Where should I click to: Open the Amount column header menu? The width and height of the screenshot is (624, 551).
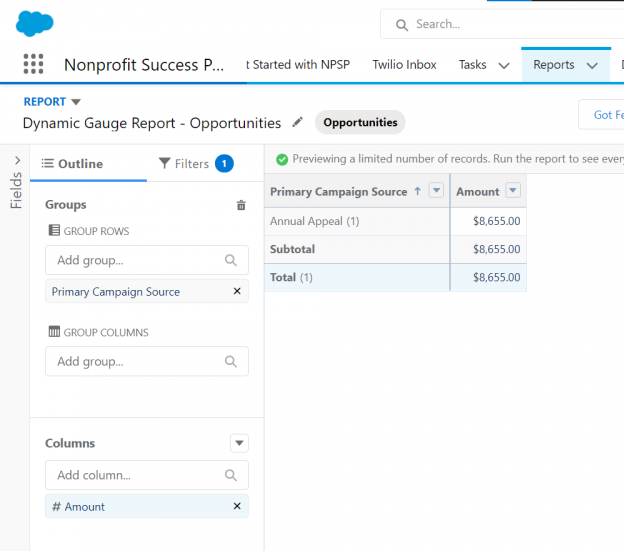(x=513, y=191)
